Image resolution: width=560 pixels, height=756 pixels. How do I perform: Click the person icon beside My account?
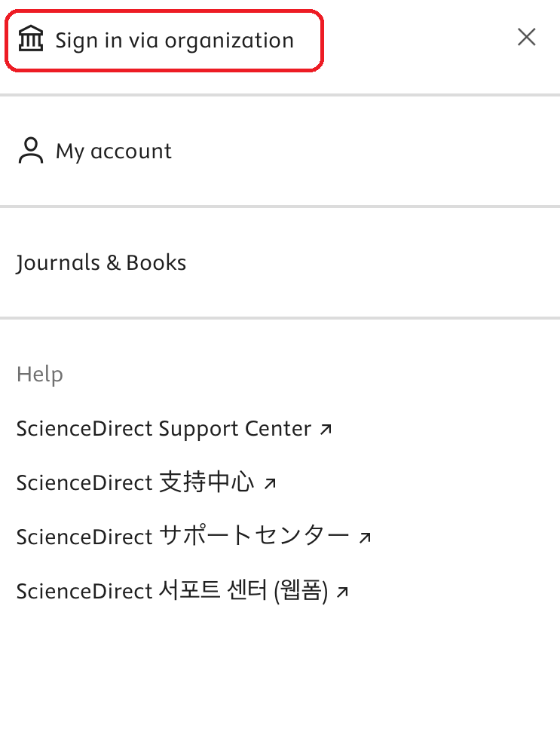pyautogui.click(x=31, y=151)
